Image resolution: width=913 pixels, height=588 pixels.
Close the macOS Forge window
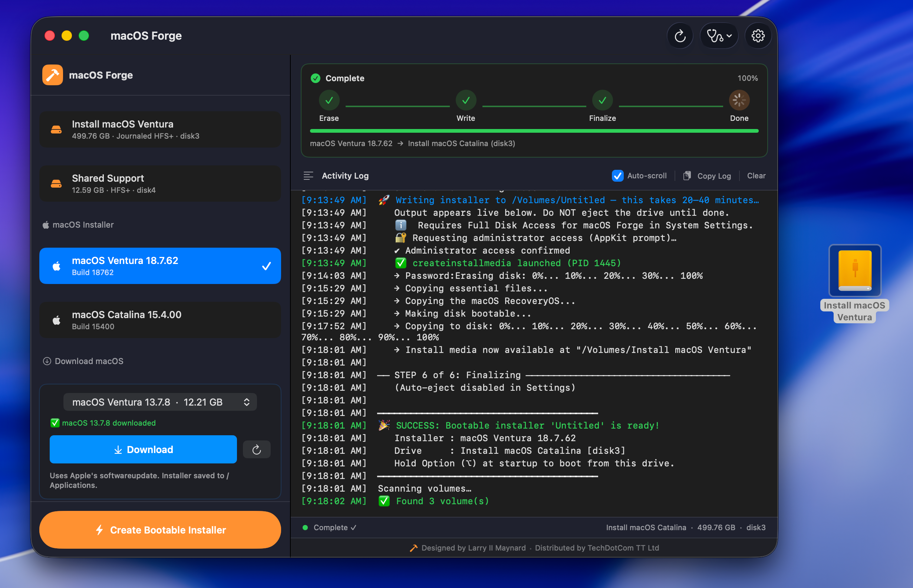[x=50, y=36]
